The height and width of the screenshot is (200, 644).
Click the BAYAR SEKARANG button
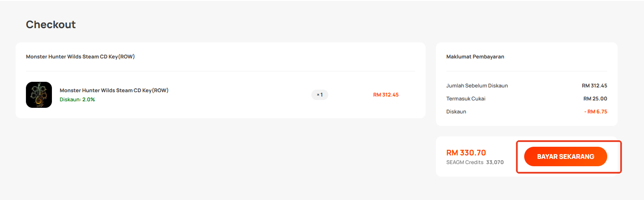pos(565,157)
